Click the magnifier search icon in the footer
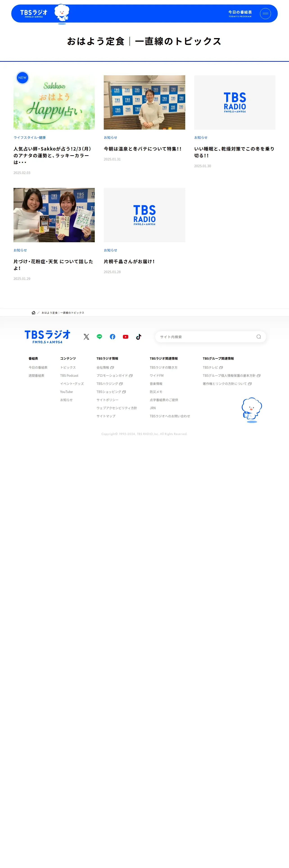This screenshot has height=868, width=289. 259,337
